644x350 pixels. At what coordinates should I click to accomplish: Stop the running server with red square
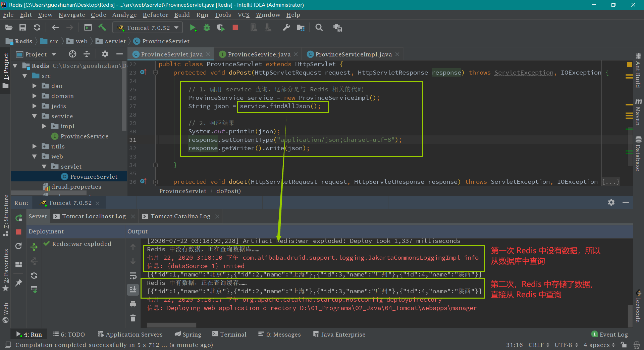pyautogui.click(x=235, y=28)
